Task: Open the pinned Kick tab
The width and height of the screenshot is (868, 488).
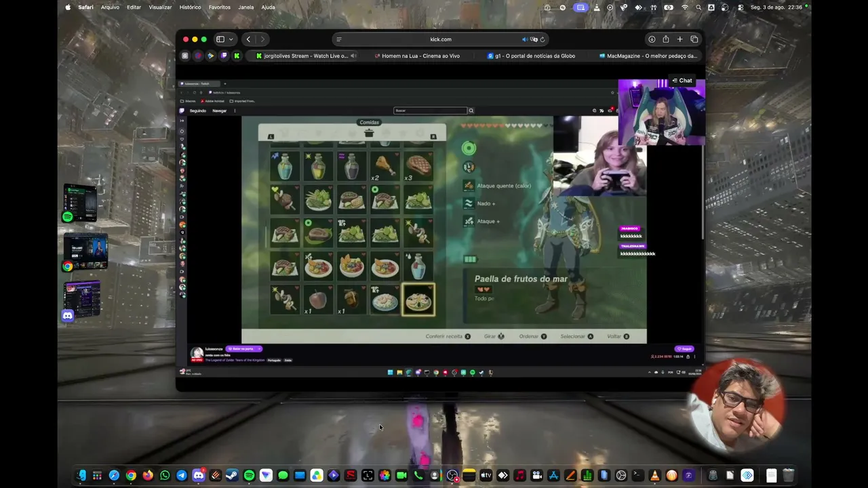Action: (x=237, y=56)
